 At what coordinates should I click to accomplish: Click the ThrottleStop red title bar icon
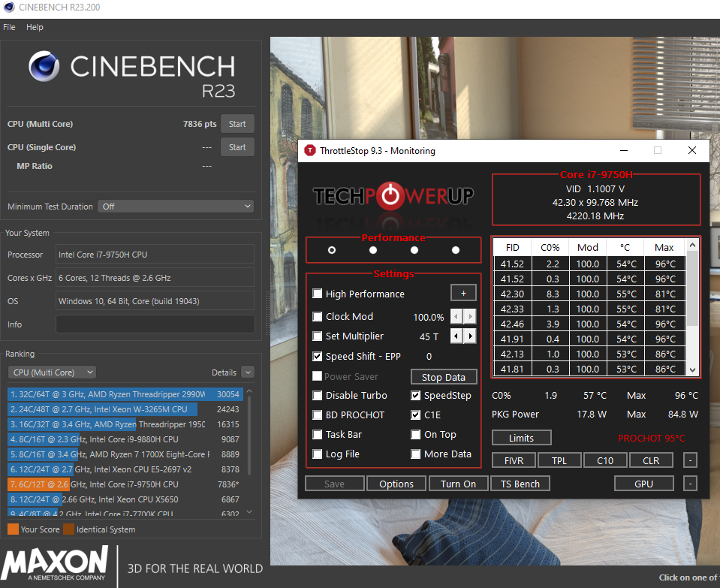(310, 150)
